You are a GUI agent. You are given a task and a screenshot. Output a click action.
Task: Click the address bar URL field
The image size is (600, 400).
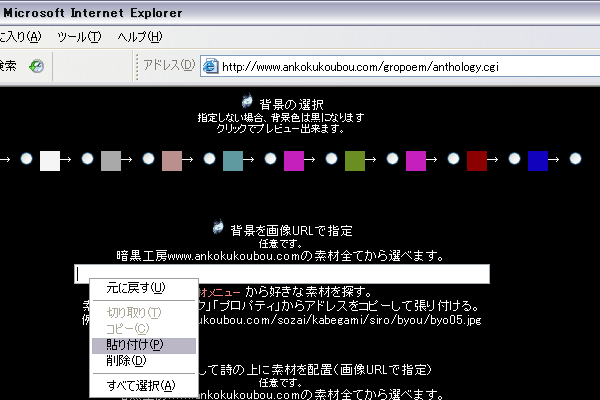tap(400, 67)
